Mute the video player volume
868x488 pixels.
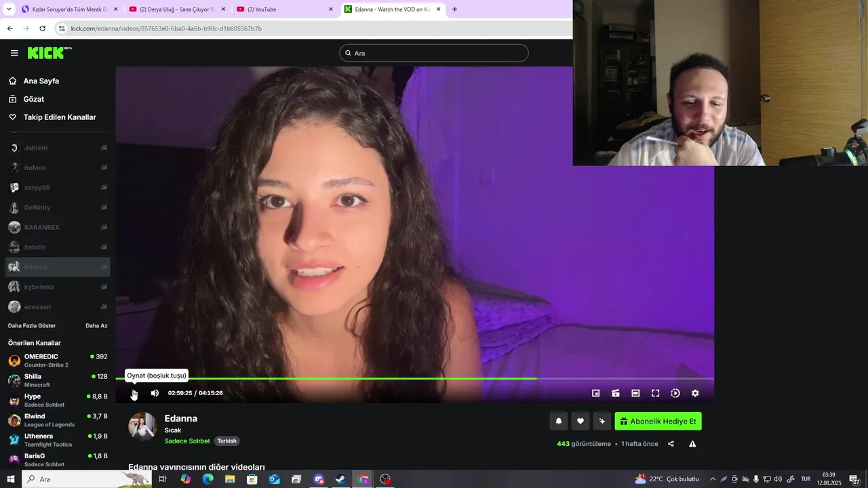[x=155, y=393]
